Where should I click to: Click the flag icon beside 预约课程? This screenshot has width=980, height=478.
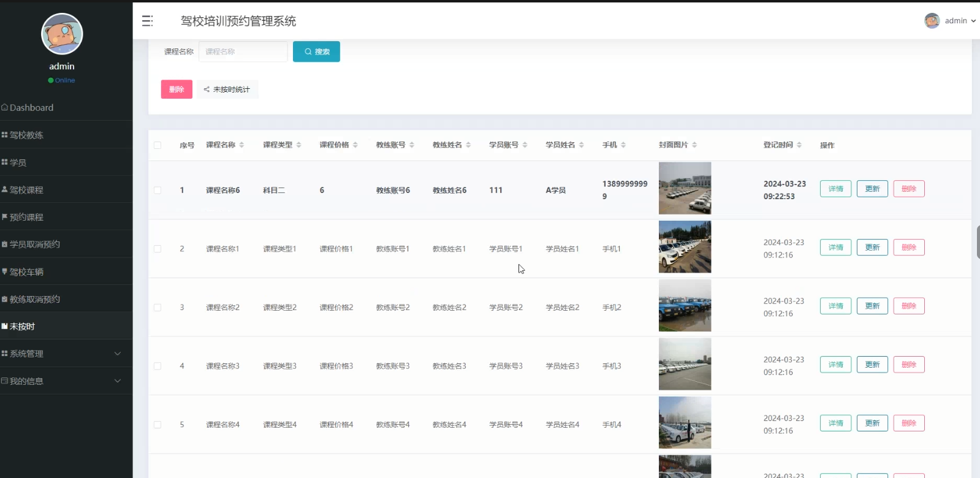4,217
